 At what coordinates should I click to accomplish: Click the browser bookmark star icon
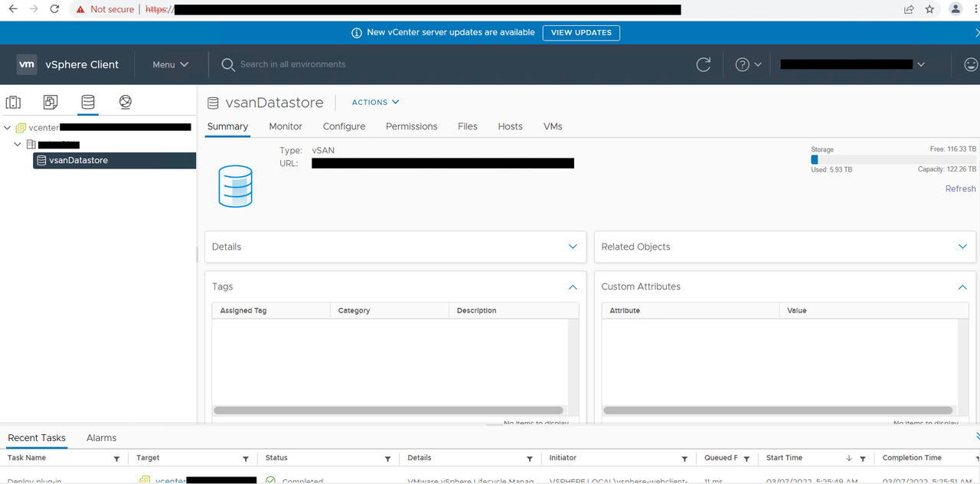click(x=929, y=9)
